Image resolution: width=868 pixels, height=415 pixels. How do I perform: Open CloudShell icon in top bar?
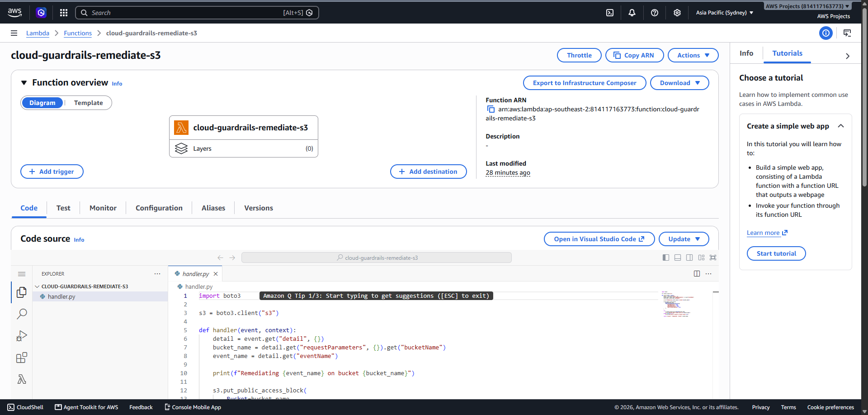[x=610, y=13]
